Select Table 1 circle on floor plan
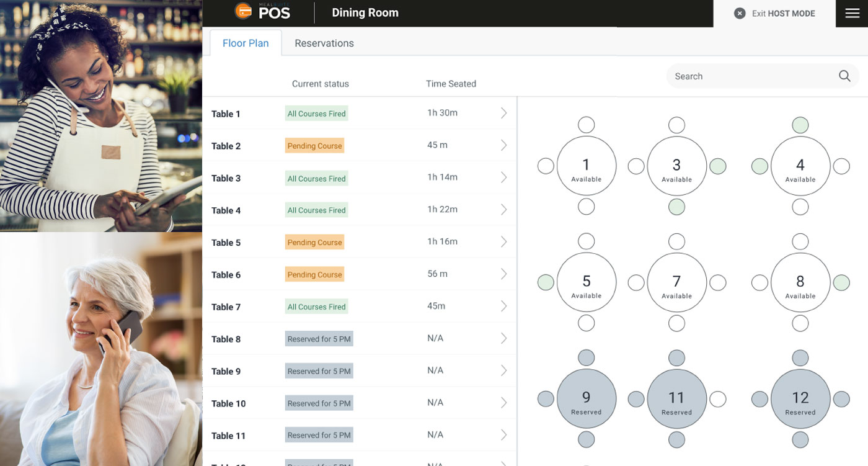 pyautogui.click(x=586, y=166)
